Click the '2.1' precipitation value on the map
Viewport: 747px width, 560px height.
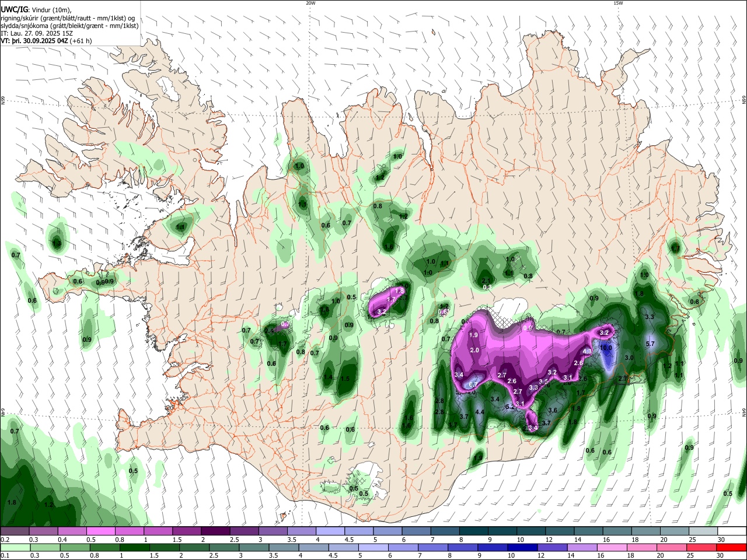tap(486, 281)
